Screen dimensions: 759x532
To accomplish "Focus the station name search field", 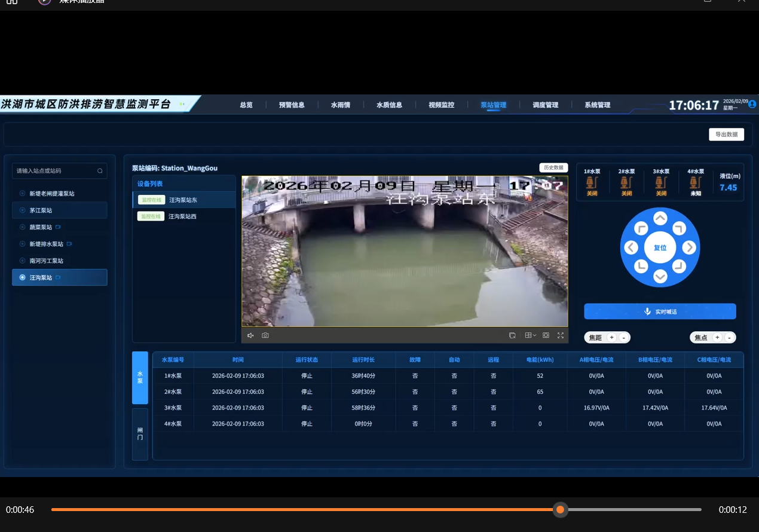I will pos(60,171).
